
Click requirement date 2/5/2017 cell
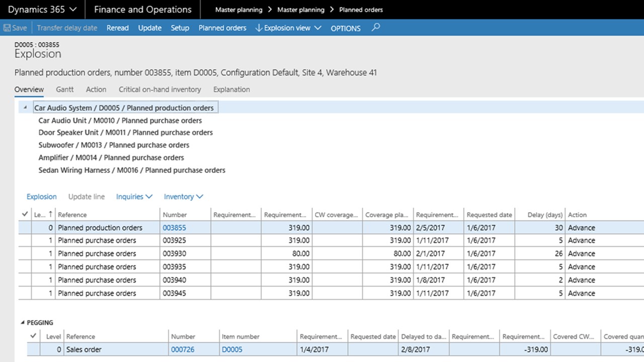coord(438,228)
